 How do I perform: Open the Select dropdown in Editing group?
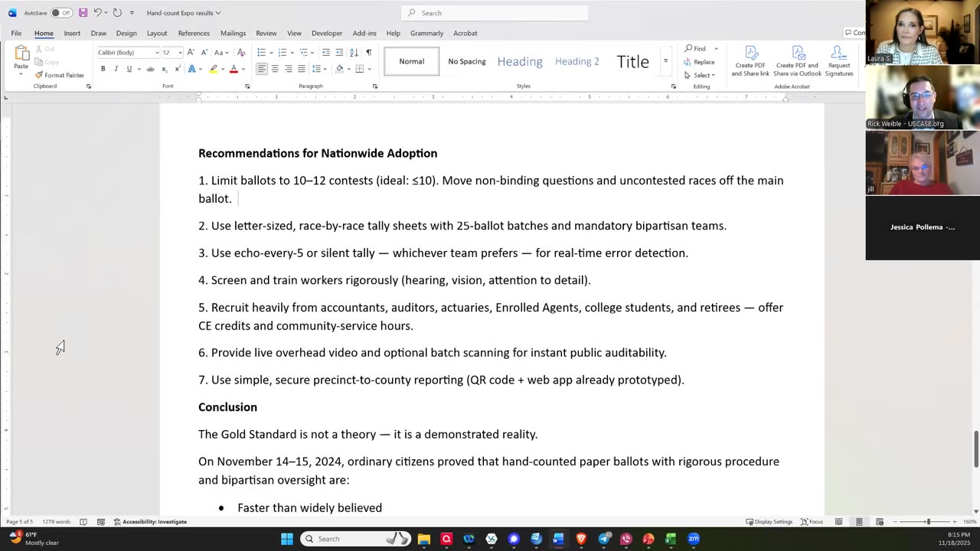(700, 75)
